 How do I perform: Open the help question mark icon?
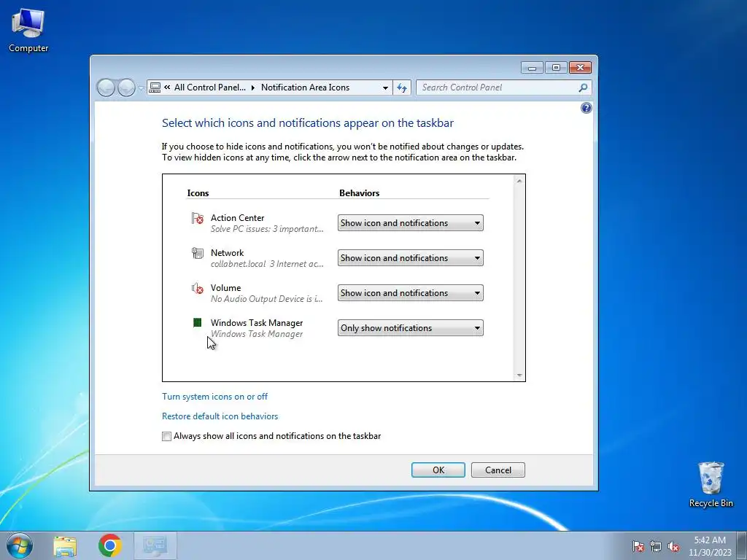coord(586,108)
